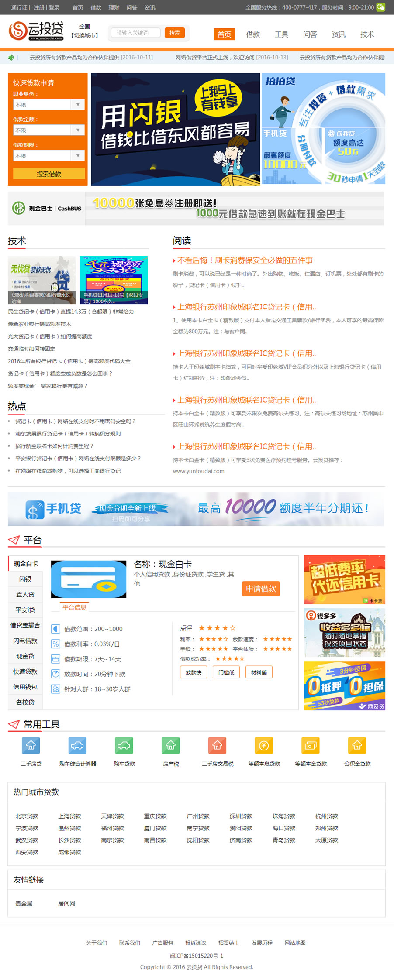Viewport: 394px width, 980px height.
Task: Open the 超低费率代还信用卡 ad
Action: [x=345, y=580]
